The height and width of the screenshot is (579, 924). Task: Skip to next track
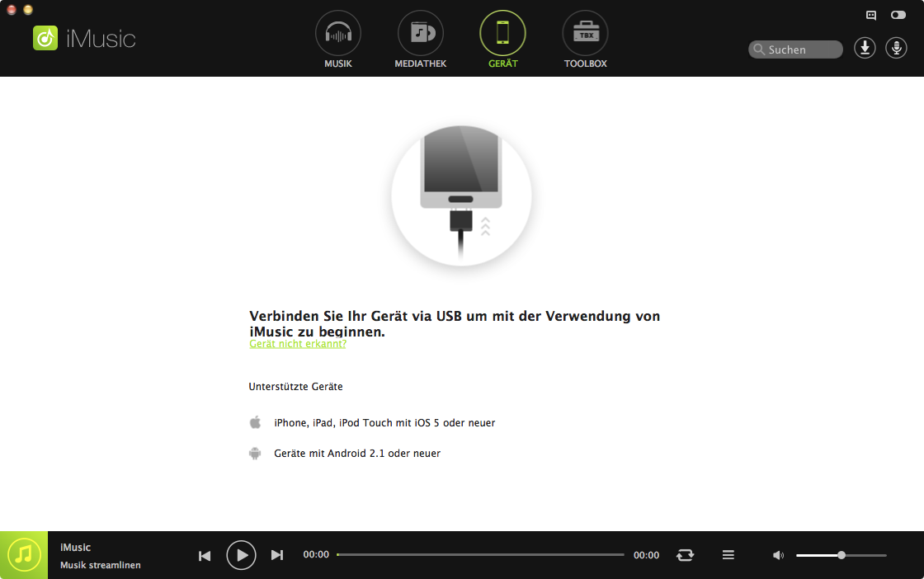277,555
